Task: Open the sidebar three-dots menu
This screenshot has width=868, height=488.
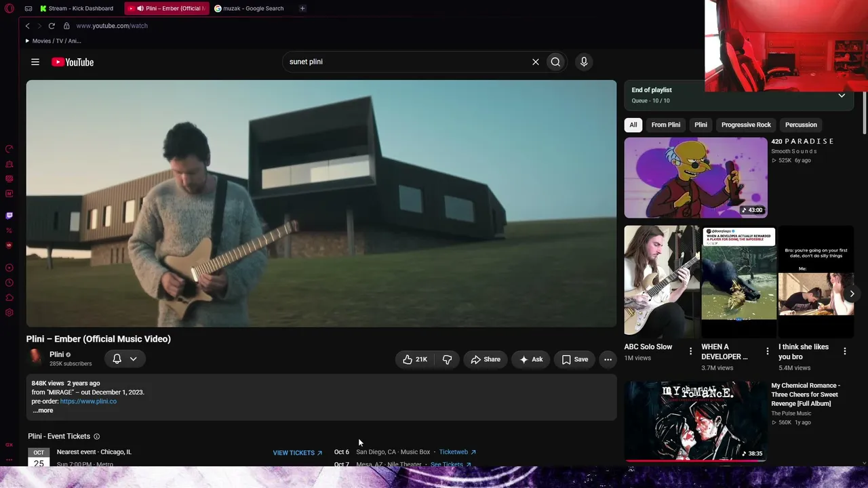Action: (9, 460)
